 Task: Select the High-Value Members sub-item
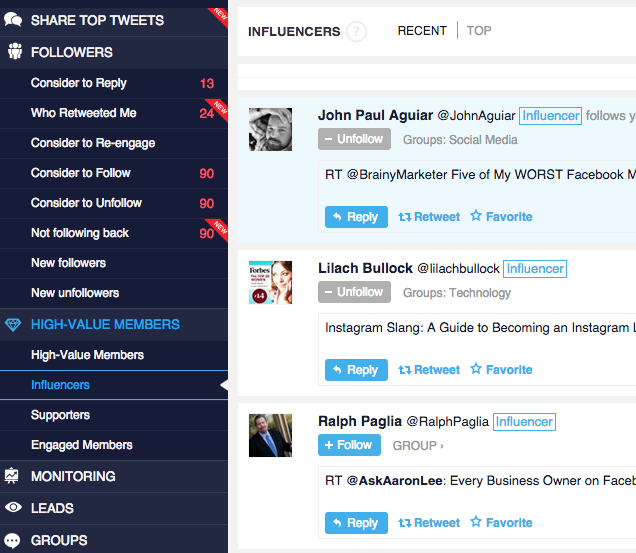click(114, 355)
